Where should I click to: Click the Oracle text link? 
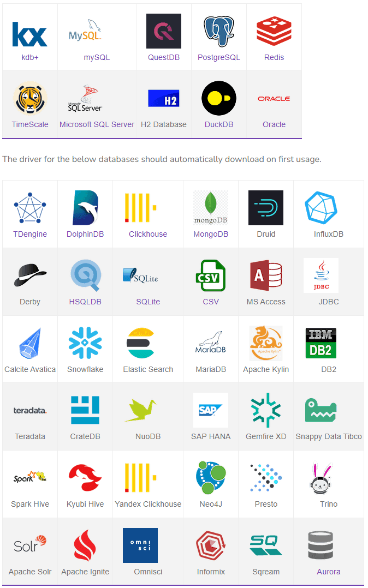point(274,124)
